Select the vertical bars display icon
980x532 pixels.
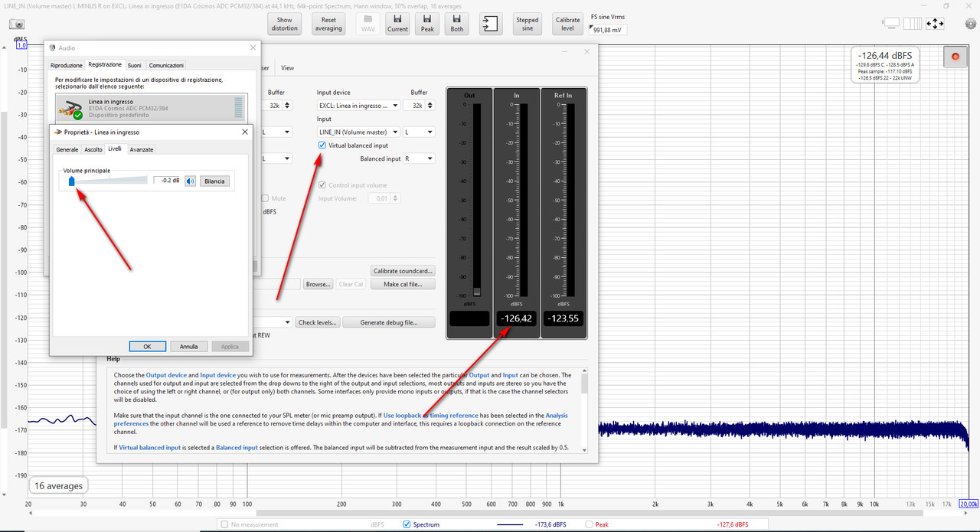click(911, 24)
